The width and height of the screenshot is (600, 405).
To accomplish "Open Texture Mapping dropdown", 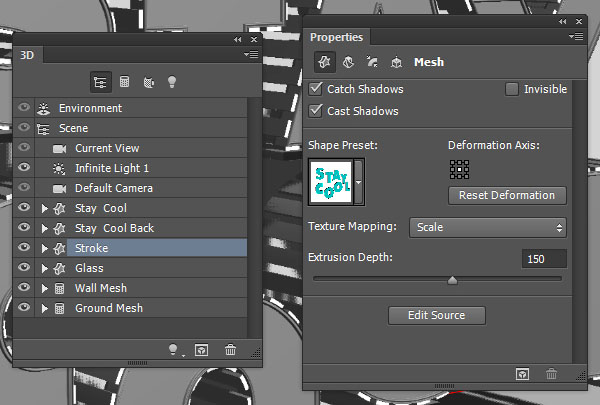I will [x=488, y=227].
